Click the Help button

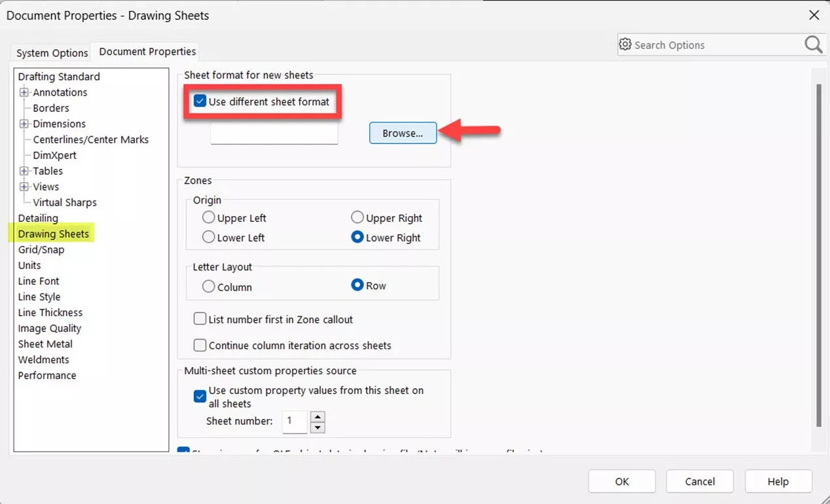click(x=778, y=481)
